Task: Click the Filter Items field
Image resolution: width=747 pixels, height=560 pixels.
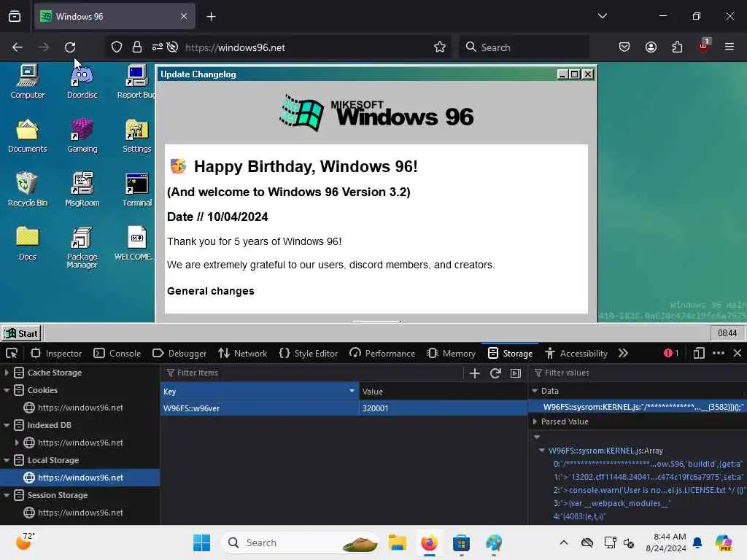Action: (x=312, y=373)
